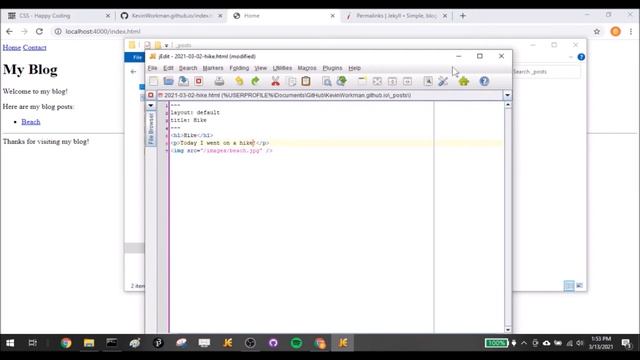
Task: Click the new tab plus button in Chrome
Action: pos(462,16)
